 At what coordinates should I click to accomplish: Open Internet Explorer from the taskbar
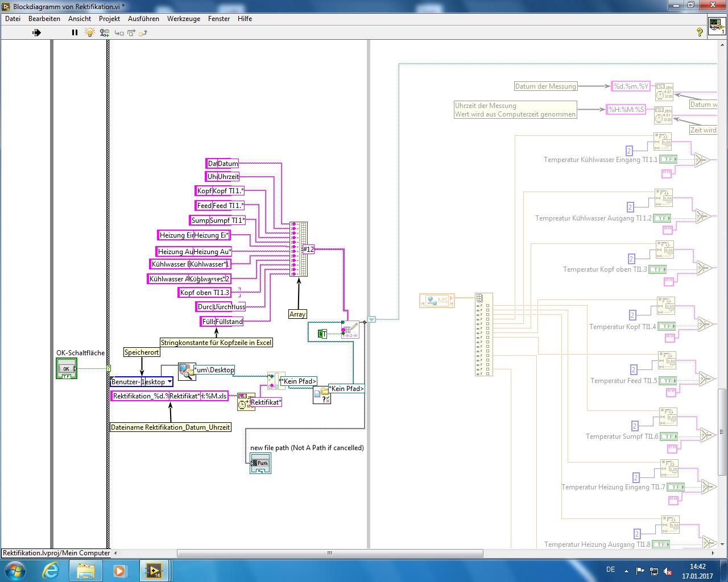point(51,570)
